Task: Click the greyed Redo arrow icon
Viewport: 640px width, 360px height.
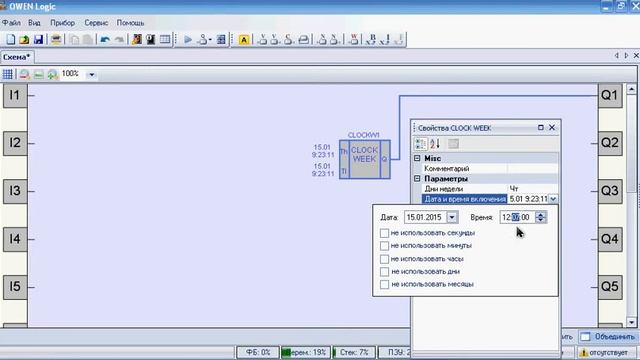Action: 119,40
